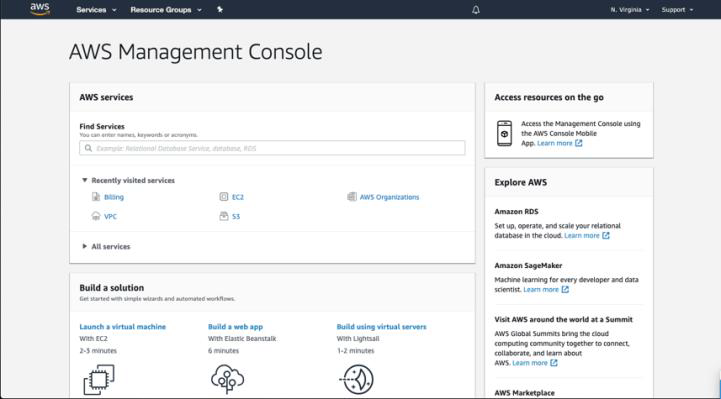Click external link icon beside SageMaker Learn more
The image size is (721, 399).
tap(565, 289)
